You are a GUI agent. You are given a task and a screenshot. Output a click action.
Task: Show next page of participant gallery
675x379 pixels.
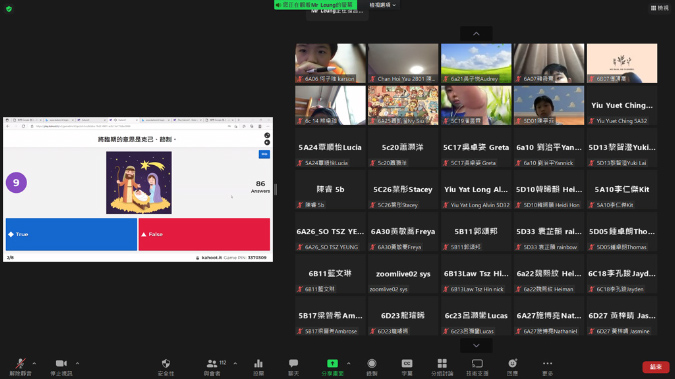point(476,345)
